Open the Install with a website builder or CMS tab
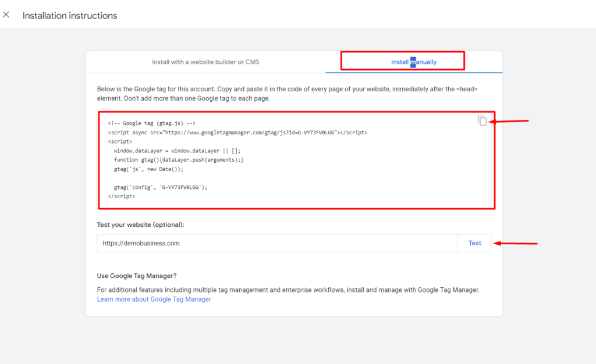Image resolution: width=596 pixels, height=364 pixels. 205,61
